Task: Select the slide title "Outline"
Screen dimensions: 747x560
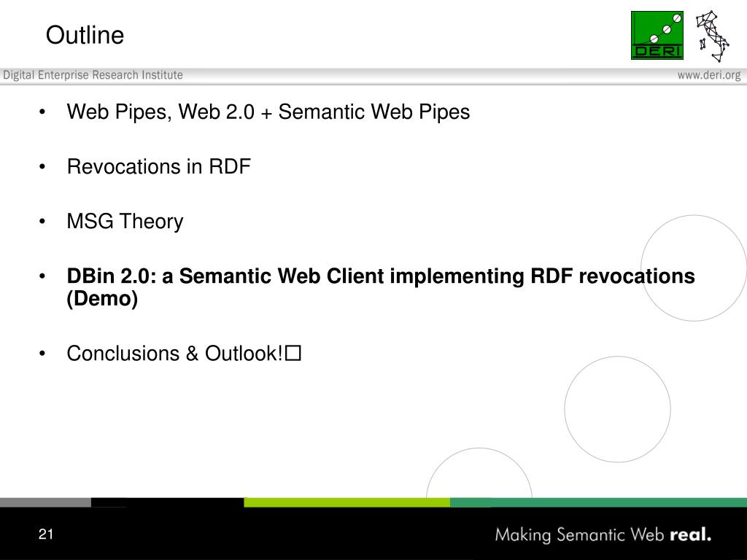Action: 85,35
